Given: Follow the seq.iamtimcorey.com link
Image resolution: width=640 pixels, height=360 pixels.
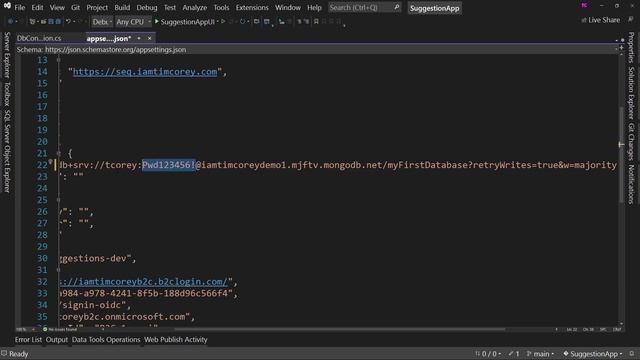Looking at the screenshot, I should tap(145, 72).
